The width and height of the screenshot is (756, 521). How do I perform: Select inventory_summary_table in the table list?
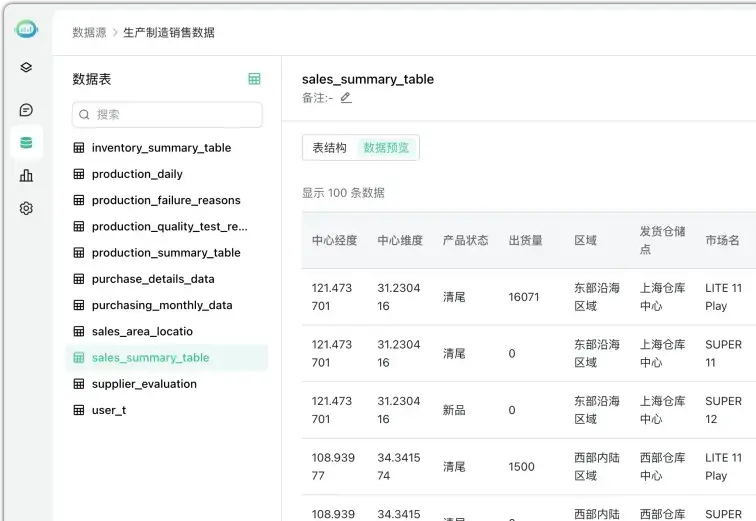[x=161, y=148]
